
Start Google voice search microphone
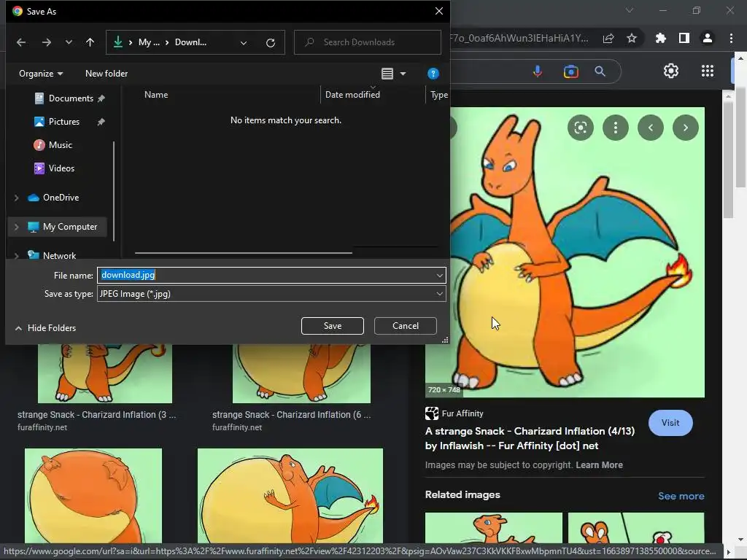(x=538, y=71)
